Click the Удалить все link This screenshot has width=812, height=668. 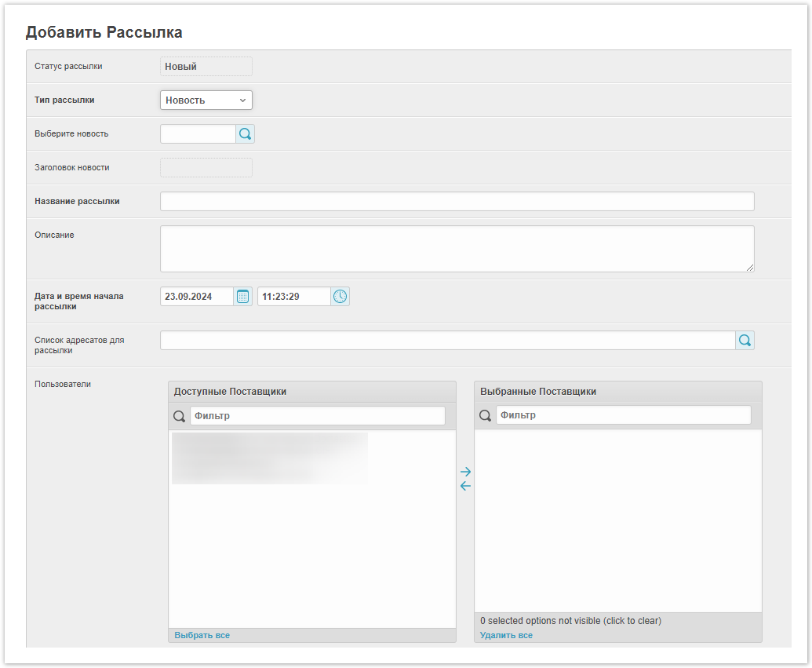pyautogui.click(x=506, y=635)
